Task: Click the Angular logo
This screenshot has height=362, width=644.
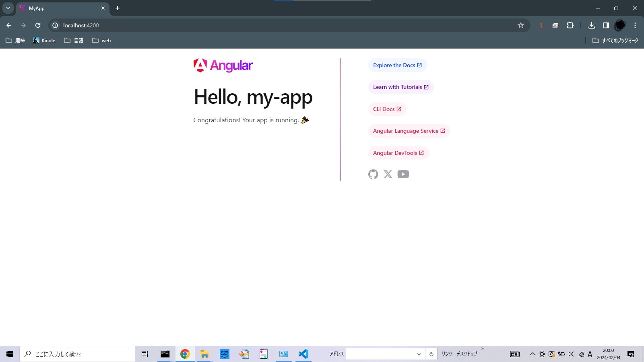Action: [223, 65]
